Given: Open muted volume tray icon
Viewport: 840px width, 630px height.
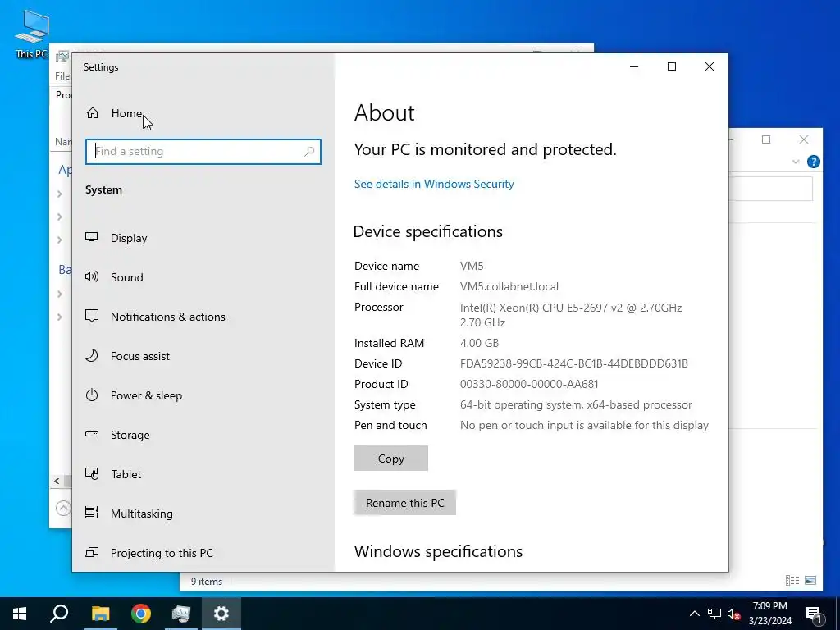Looking at the screenshot, I should (x=734, y=614).
